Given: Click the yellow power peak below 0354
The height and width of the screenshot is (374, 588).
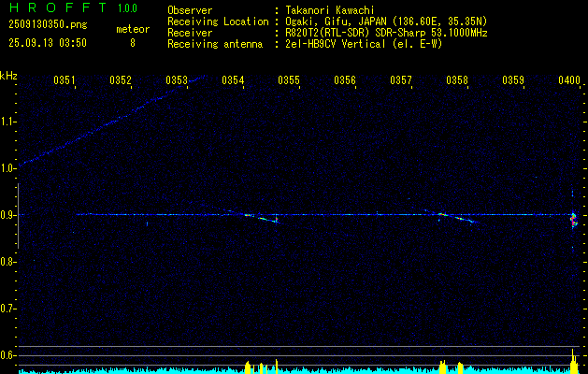Looking at the screenshot, I should coord(248,367).
